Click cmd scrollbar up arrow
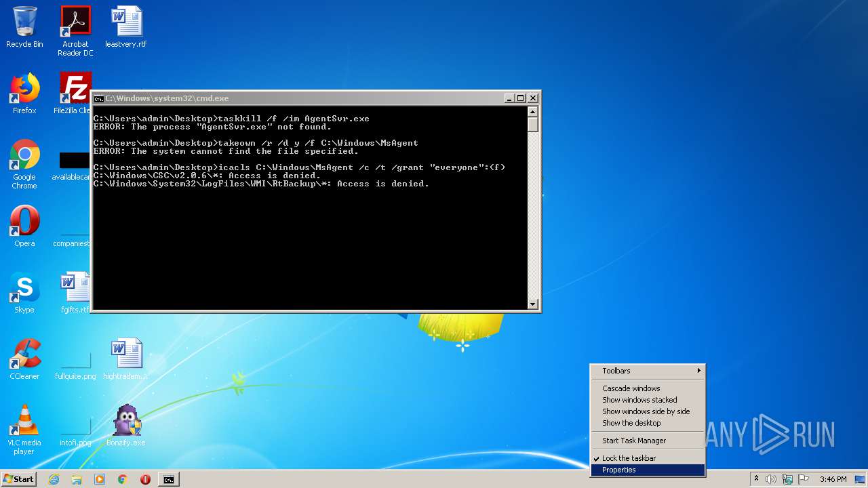The width and height of the screenshot is (868, 488). [x=533, y=112]
